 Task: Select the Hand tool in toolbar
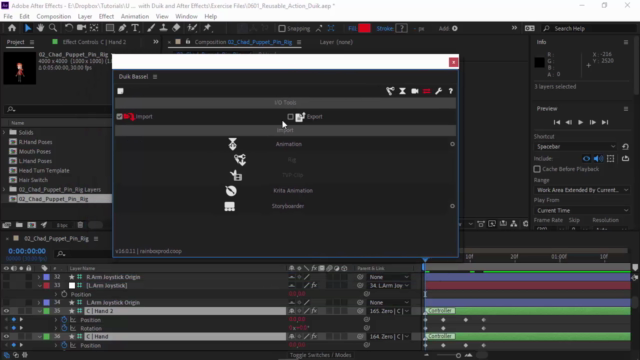coord(40,28)
